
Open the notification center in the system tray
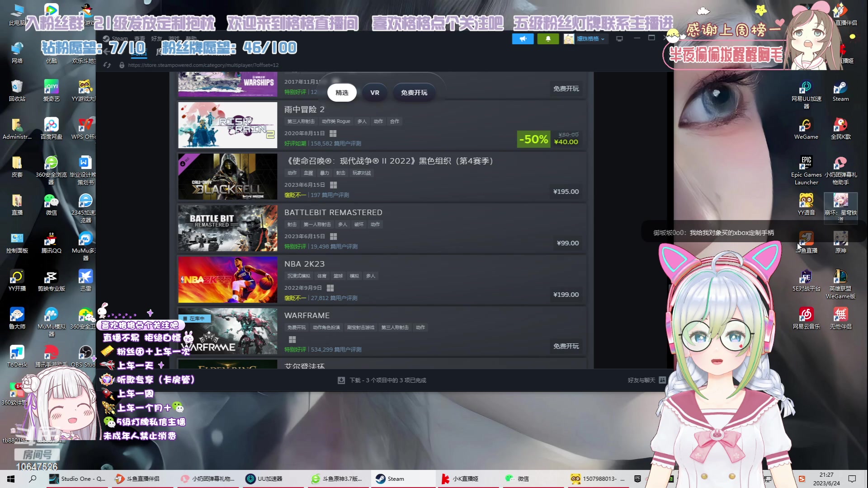tap(852, 479)
